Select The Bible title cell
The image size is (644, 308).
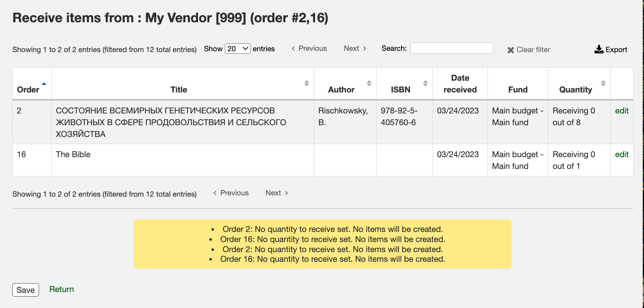pos(73,154)
